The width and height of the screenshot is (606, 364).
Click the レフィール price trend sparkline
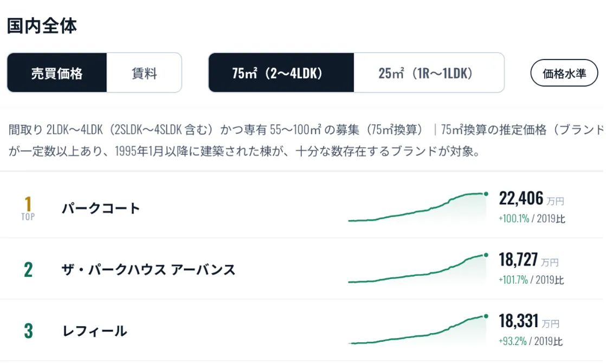click(x=418, y=330)
